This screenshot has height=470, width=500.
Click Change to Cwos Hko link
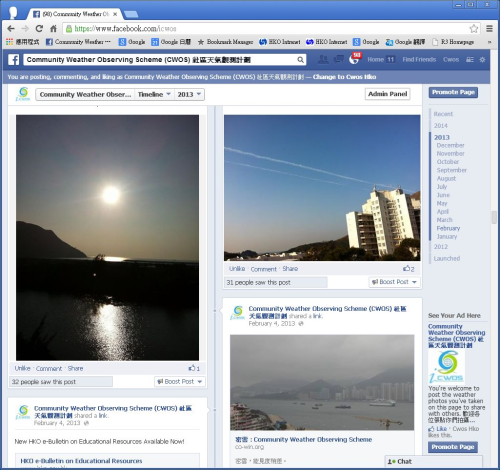[x=344, y=77]
